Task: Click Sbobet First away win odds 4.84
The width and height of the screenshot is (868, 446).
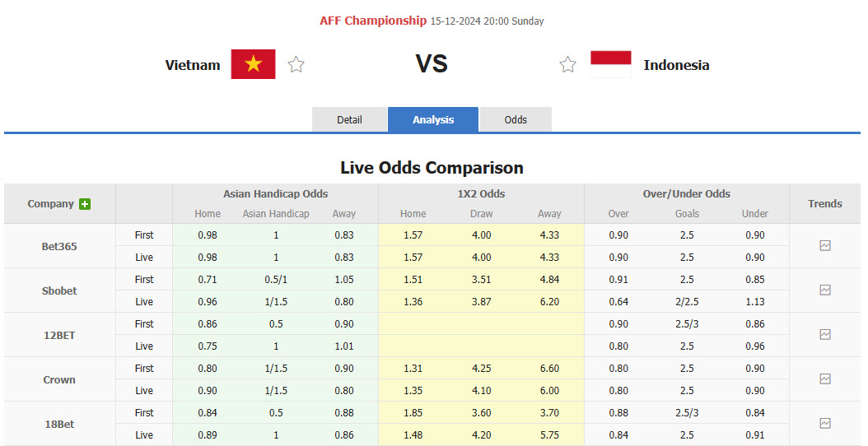Action: [x=549, y=280]
